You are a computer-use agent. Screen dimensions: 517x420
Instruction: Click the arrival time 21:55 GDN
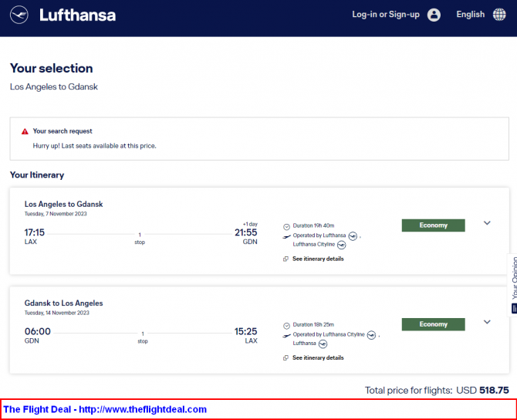pos(246,236)
